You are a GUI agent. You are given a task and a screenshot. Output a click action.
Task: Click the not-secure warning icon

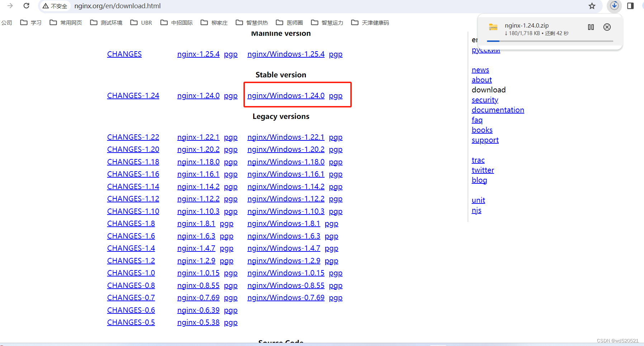(46, 6)
